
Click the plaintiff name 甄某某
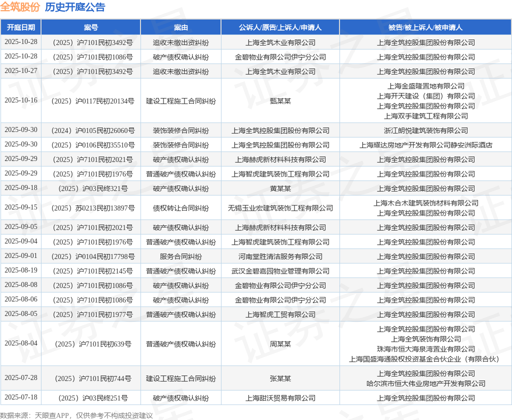280,101
